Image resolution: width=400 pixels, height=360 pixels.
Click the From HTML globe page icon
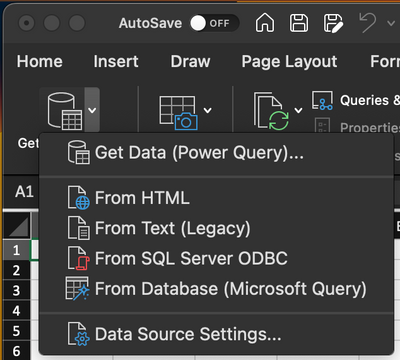[x=79, y=198]
